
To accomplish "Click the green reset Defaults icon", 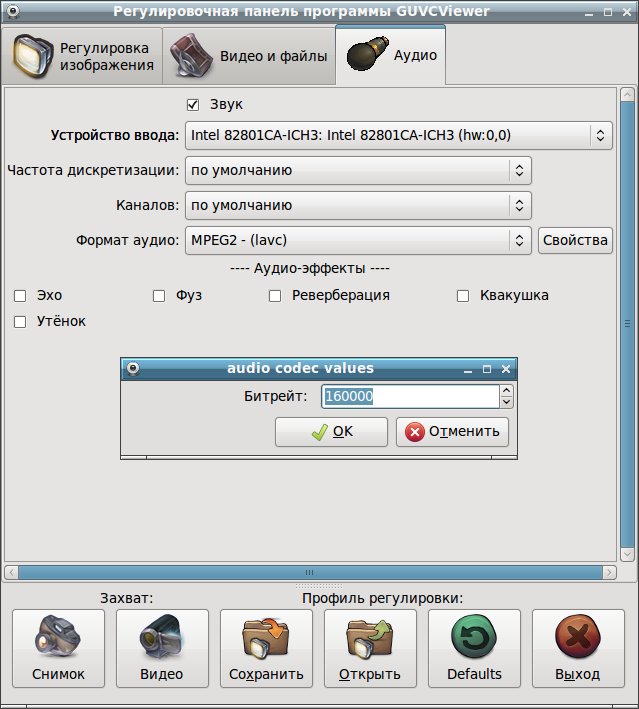I will coord(474,637).
